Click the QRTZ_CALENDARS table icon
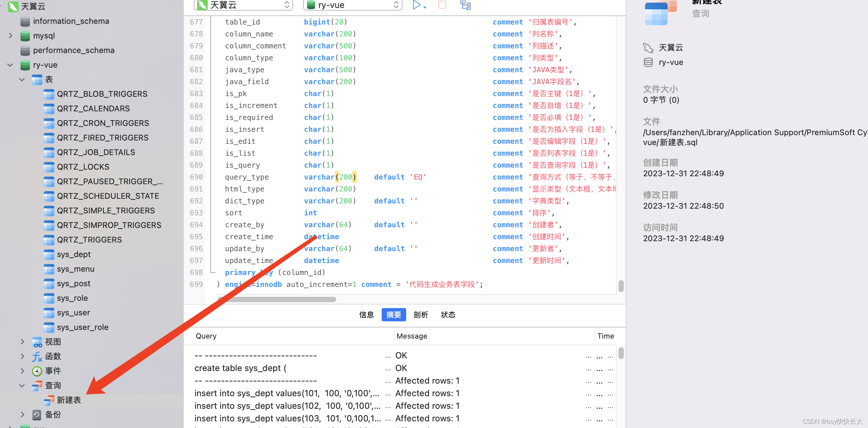The width and height of the screenshot is (868, 428). (49, 109)
